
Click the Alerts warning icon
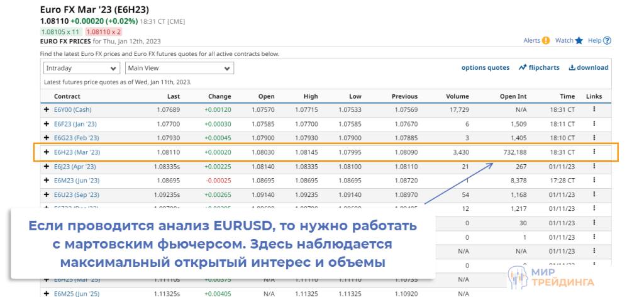pos(546,41)
